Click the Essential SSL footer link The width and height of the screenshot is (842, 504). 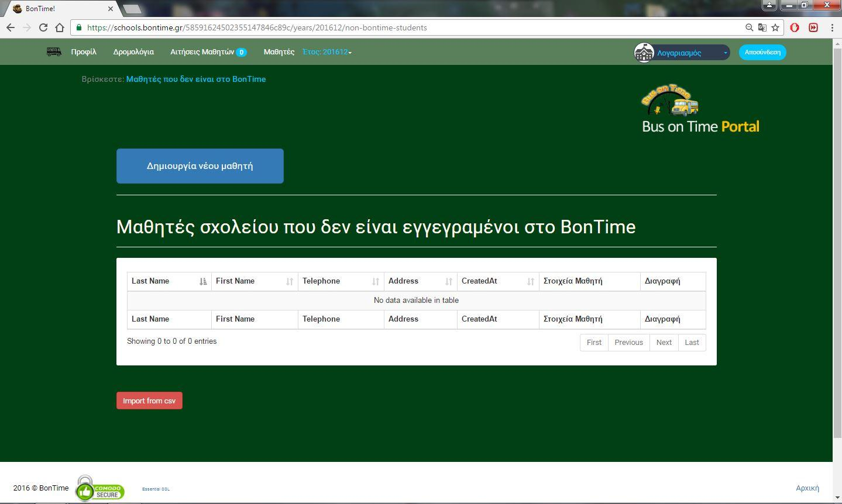[156, 489]
